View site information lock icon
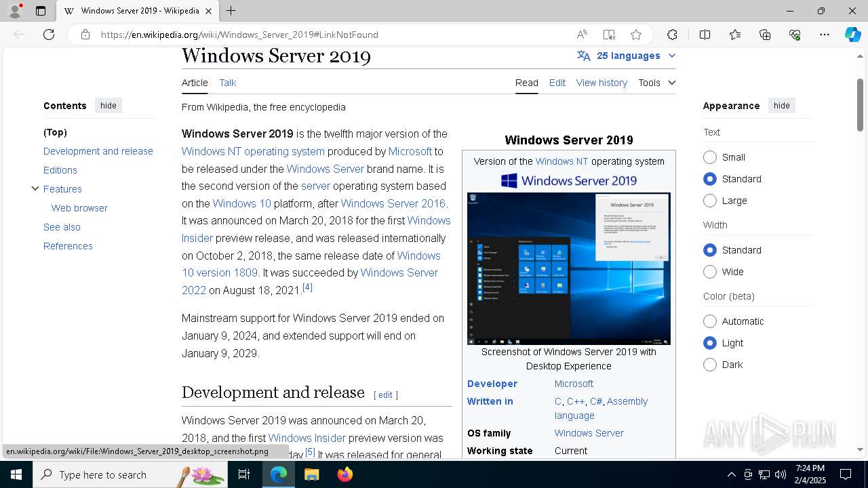Image resolution: width=868 pixels, height=488 pixels. [85, 35]
